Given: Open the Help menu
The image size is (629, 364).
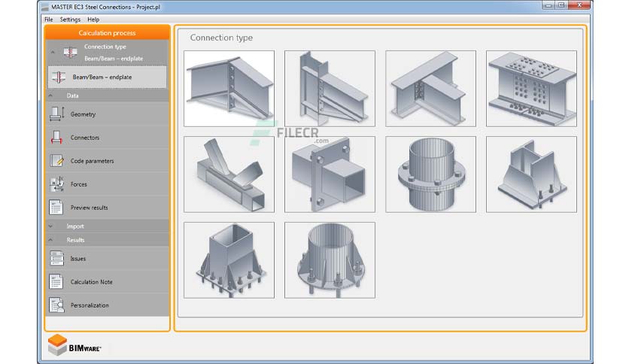Looking at the screenshot, I should click(x=93, y=20).
